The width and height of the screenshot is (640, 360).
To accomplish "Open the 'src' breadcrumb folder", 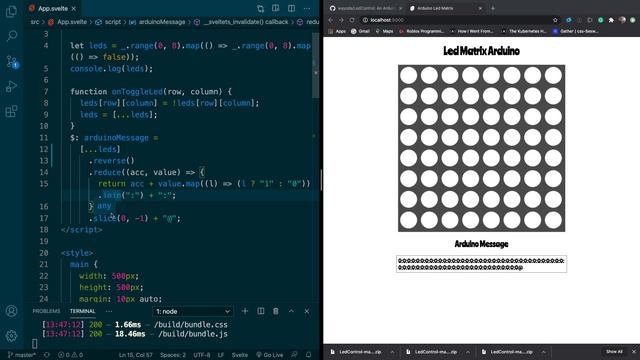I will pos(35,22).
